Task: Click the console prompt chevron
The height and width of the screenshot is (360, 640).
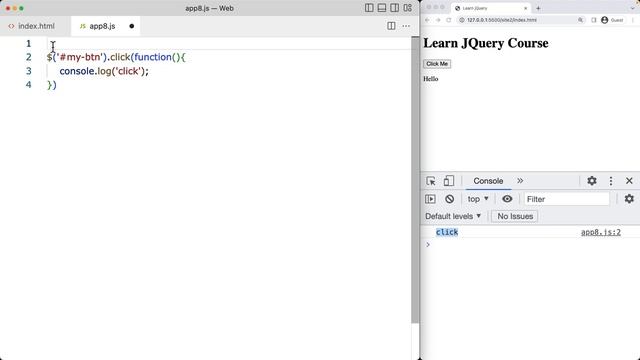Action: pyautogui.click(x=428, y=244)
